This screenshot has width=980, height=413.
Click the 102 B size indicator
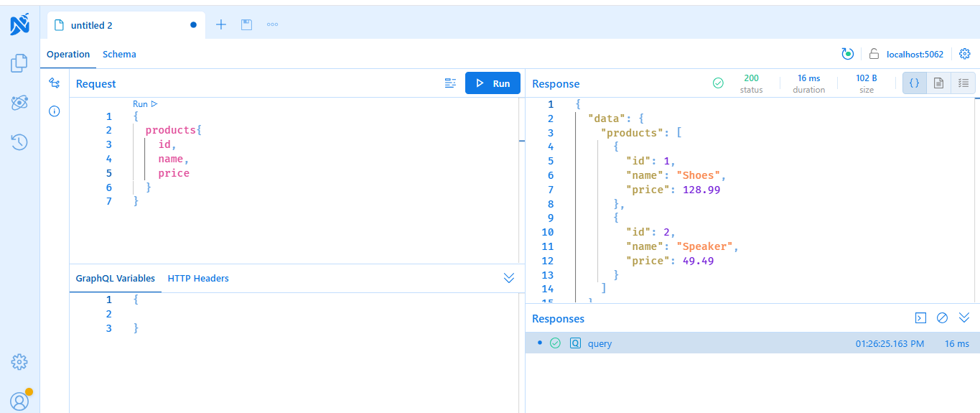[x=867, y=83]
